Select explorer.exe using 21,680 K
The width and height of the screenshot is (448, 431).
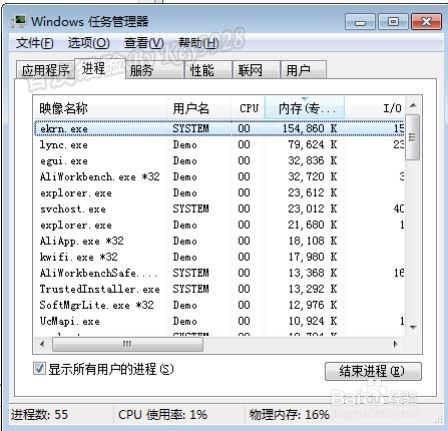pos(219,225)
